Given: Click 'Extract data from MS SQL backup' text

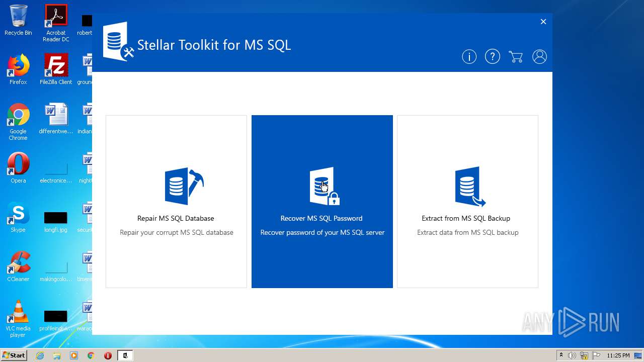Looking at the screenshot, I should point(467,232).
